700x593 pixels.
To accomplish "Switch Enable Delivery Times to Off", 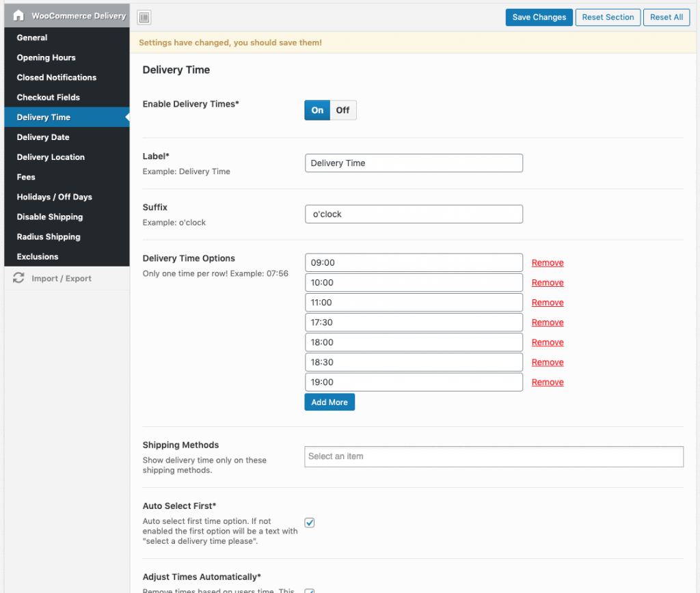I will click(342, 110).
